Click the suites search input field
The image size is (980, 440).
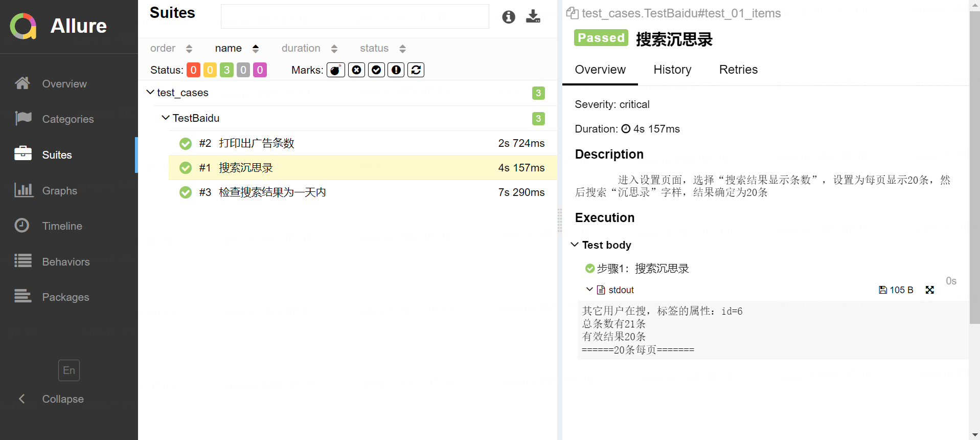[355, 16]
